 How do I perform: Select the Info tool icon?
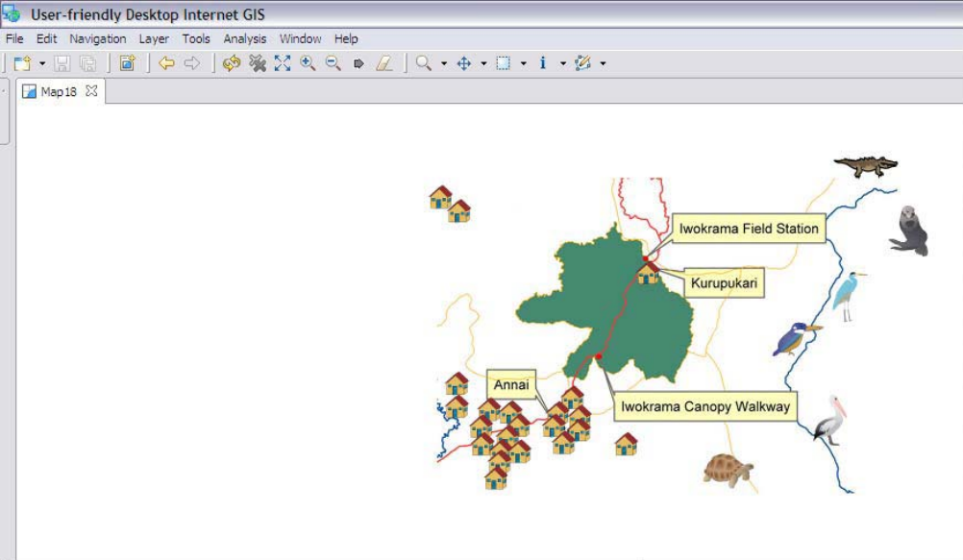[x=543, y=63]
